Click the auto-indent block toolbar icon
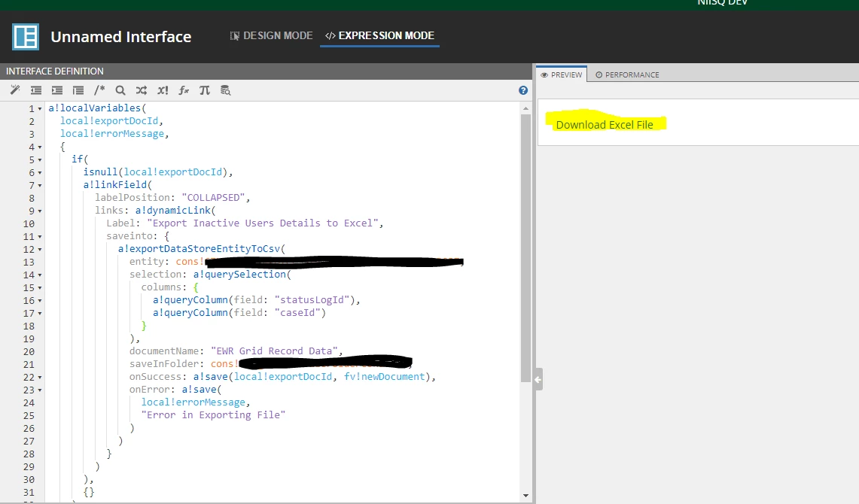Screen dimensions: 859x504 [78, 90]
